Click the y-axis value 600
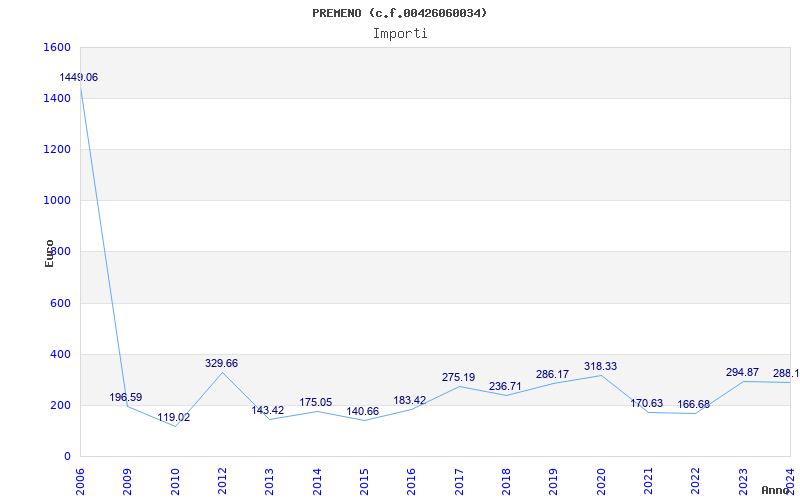This screenshot has height=500, width=800. tap(60, 303)
